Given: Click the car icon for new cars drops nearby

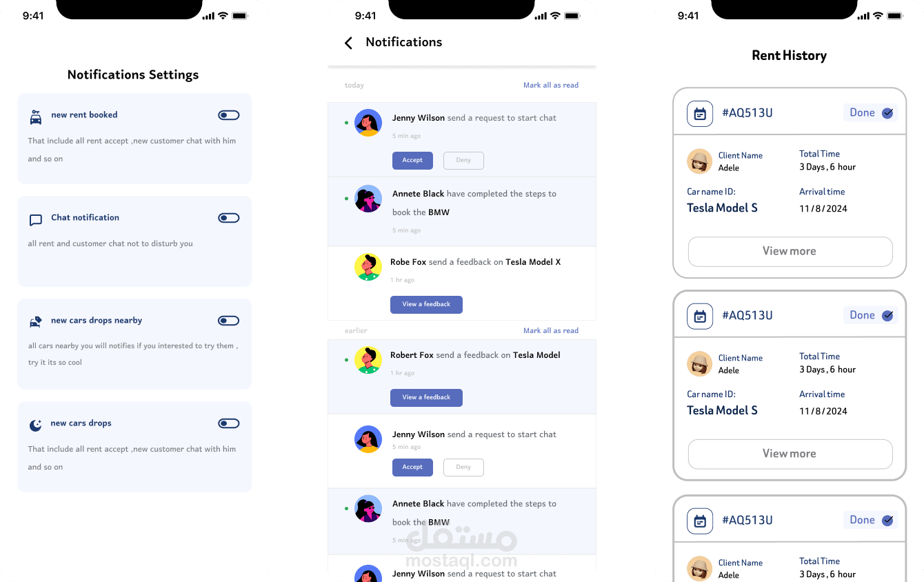Looking at the screenshot, I should pos(36,322).
